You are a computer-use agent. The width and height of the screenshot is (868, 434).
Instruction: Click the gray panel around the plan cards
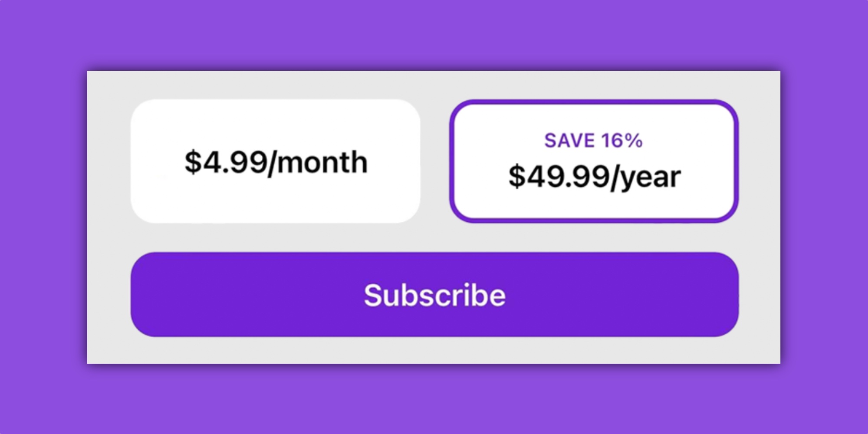[x=434, y=237]
